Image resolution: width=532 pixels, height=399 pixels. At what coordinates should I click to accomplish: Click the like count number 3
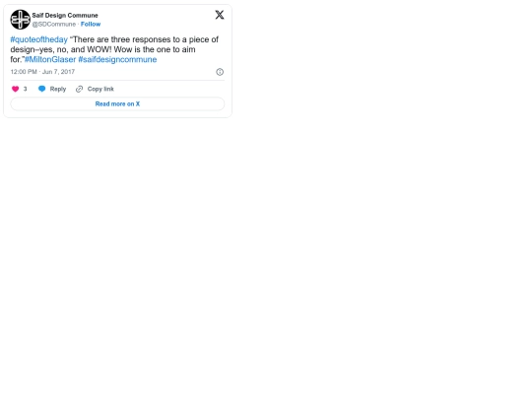pyautogui.click(x=25, y=89)
